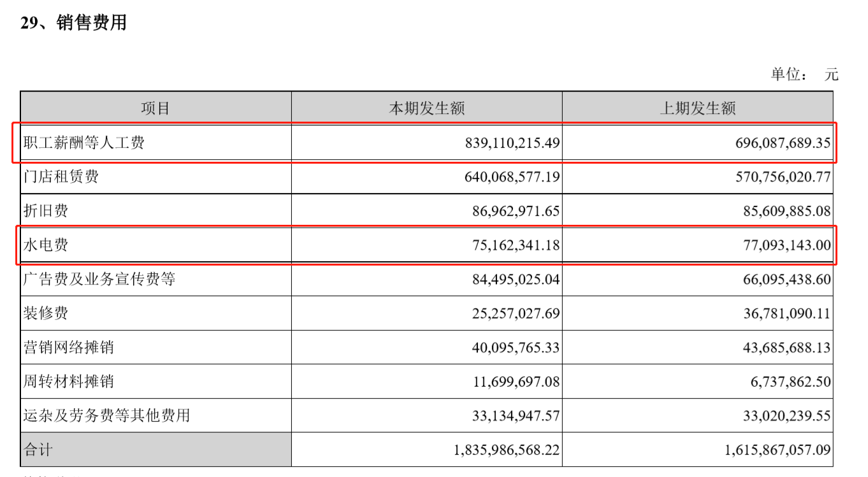Select the 职工薪酬等人工费 row label
868x477 pixels.
point(84,142)
